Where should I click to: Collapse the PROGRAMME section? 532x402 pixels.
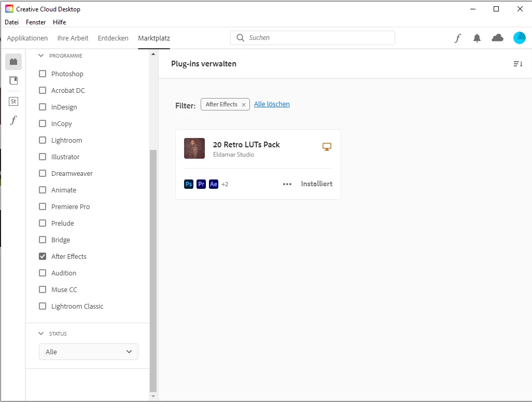(x=41, y=56)
